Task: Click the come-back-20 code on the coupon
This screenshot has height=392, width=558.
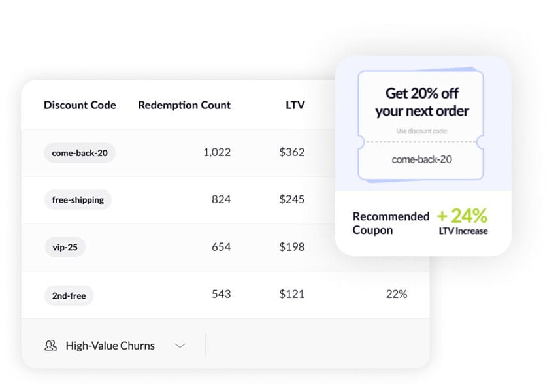Action: (x=421, y=159)
